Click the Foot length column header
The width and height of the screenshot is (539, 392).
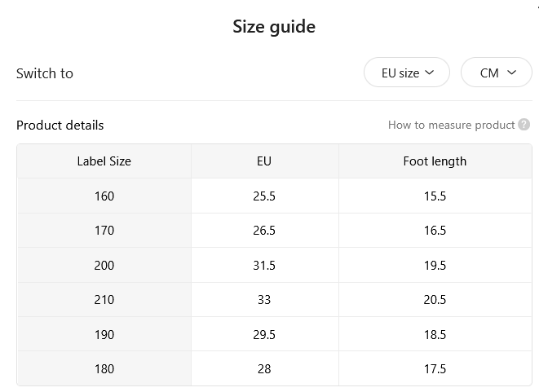(x=435, y=161)
